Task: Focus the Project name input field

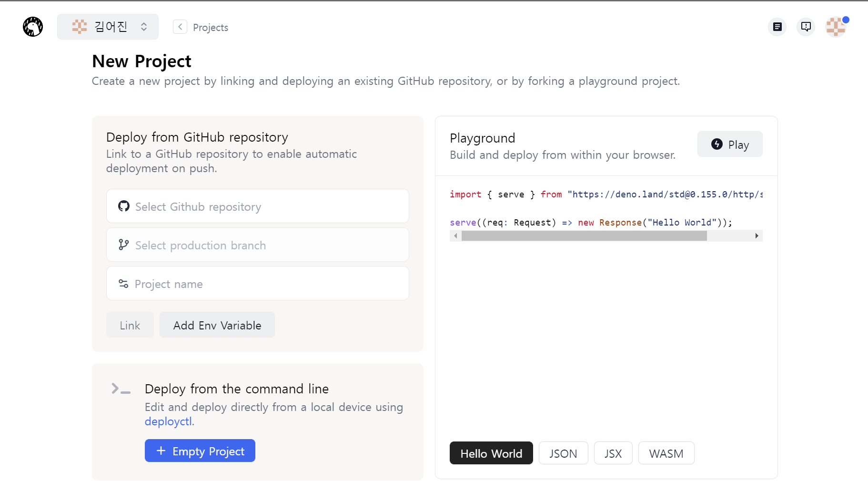Action: [x=257, y=284]
